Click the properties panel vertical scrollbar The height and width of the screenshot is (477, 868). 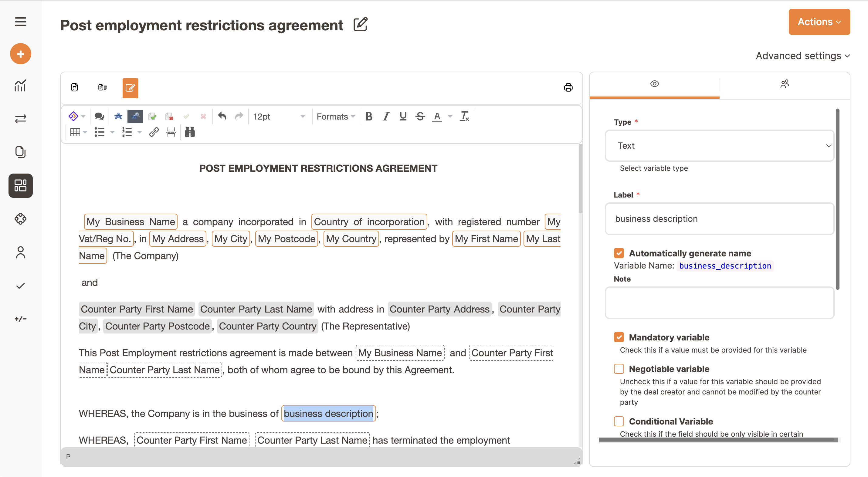837,199
